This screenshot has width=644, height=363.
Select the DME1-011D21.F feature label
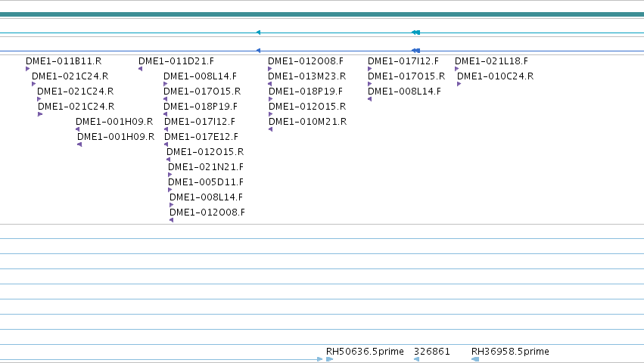(x=176, y=61)
